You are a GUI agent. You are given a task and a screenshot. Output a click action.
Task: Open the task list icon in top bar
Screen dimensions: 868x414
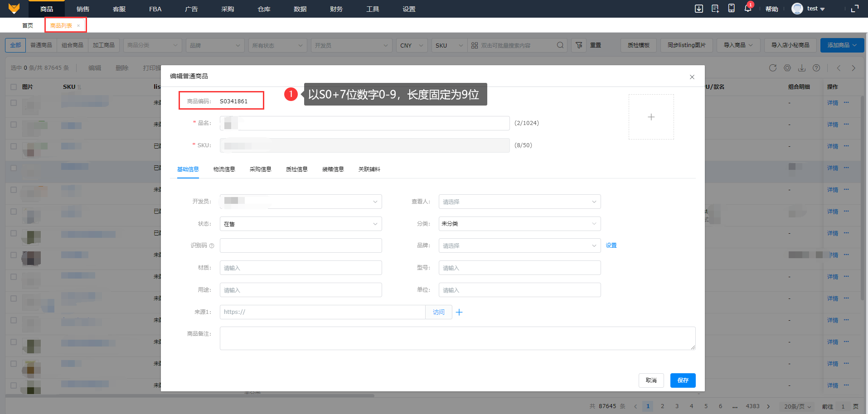click(x=715, y=9)
